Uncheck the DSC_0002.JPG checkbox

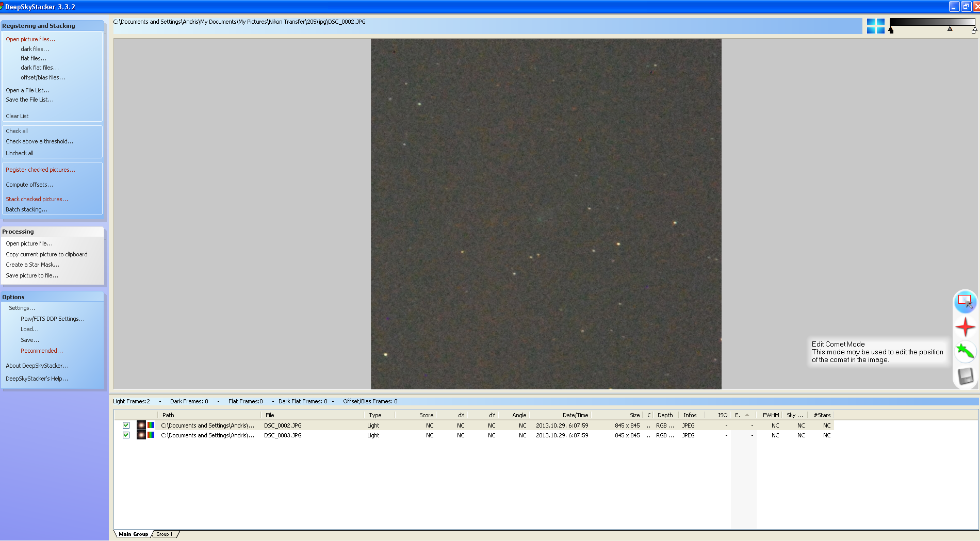[x=126, y=425]
